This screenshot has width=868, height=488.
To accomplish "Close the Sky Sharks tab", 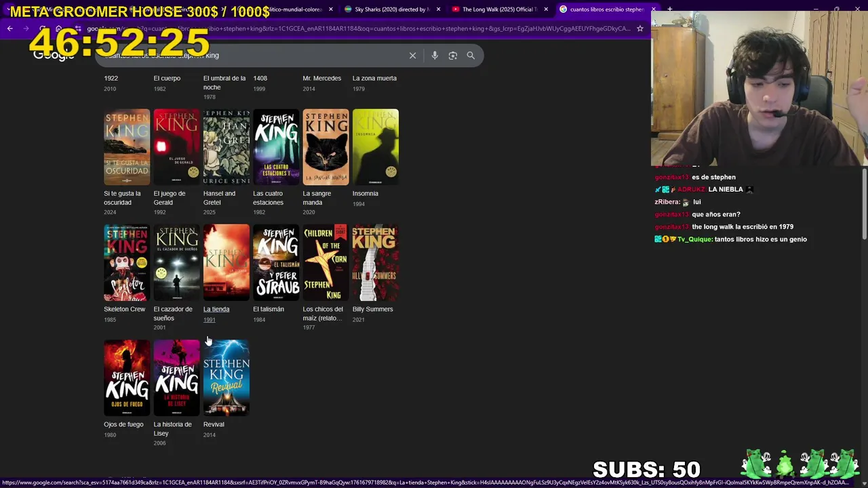I will click(438, 9).
